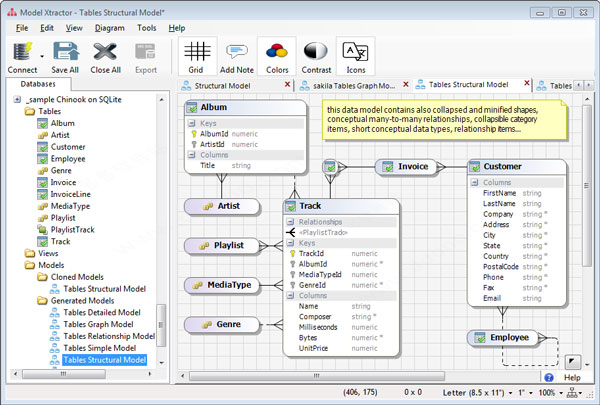
Task: Collapse the Relationships section in Track table
Action: (290, 222)
